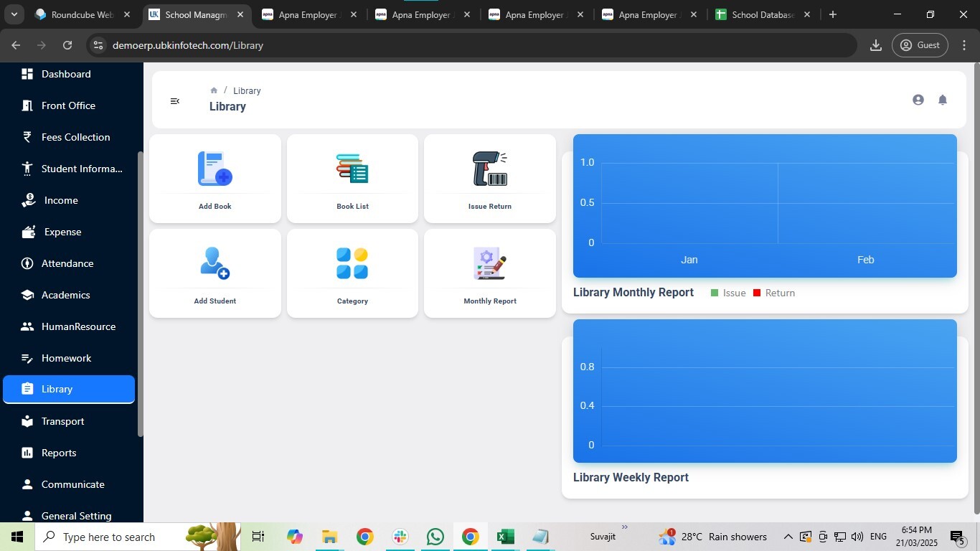Open the Windows Start button
This screenshot has width=980, height=551.
click(17, 537)
